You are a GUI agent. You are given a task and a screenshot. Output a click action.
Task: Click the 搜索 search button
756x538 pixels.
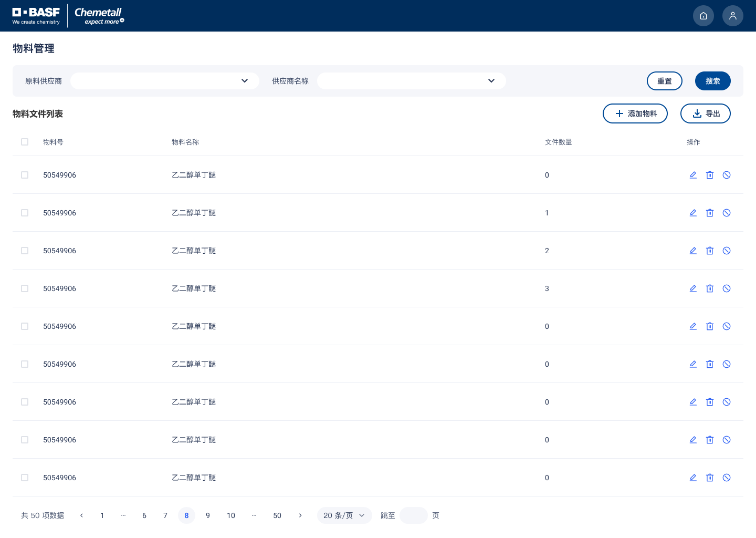(713, 81)
